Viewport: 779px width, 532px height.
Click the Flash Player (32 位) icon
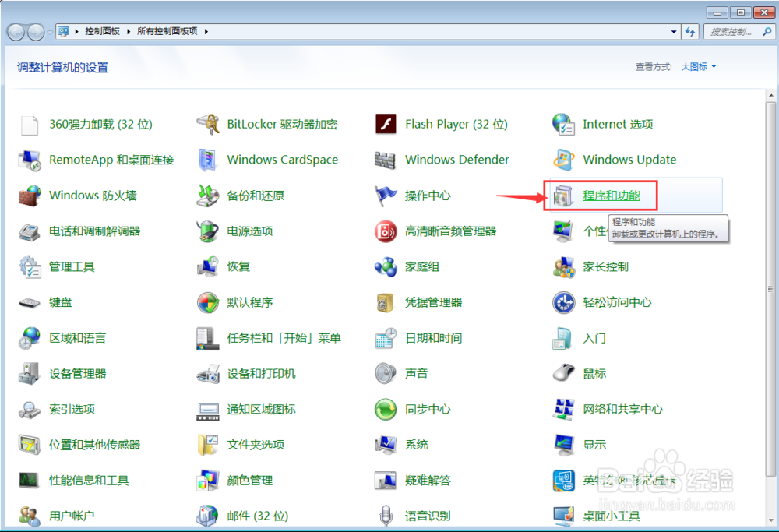point(386,124)
